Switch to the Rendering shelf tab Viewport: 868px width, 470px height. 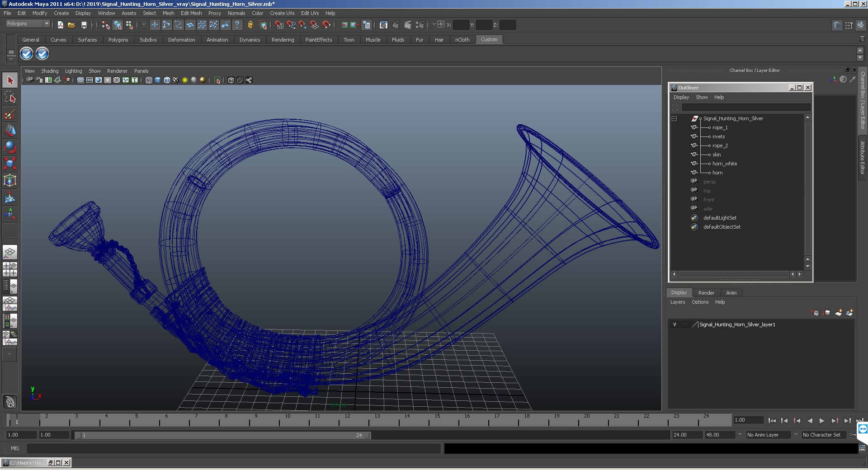point(283,40)
